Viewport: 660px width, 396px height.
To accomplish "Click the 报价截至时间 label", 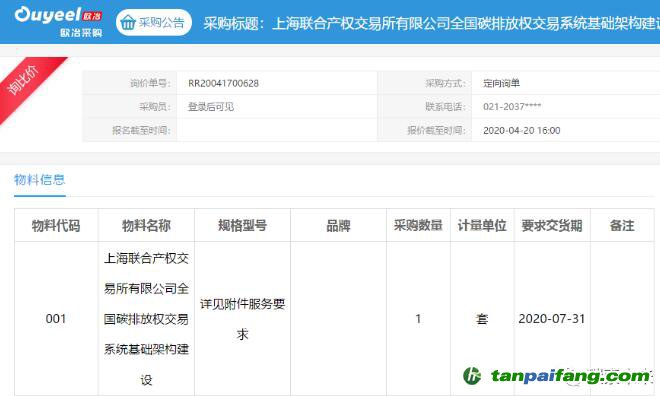I will click(x=436, y=130).
